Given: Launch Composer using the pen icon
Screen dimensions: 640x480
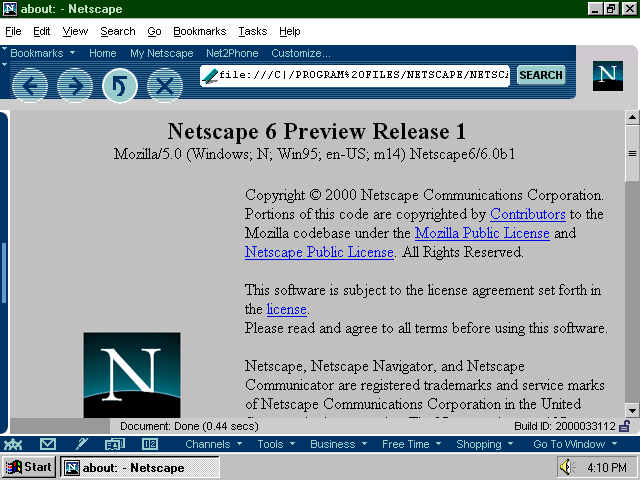Looking at the screenshot, I should tap(82, 444).
